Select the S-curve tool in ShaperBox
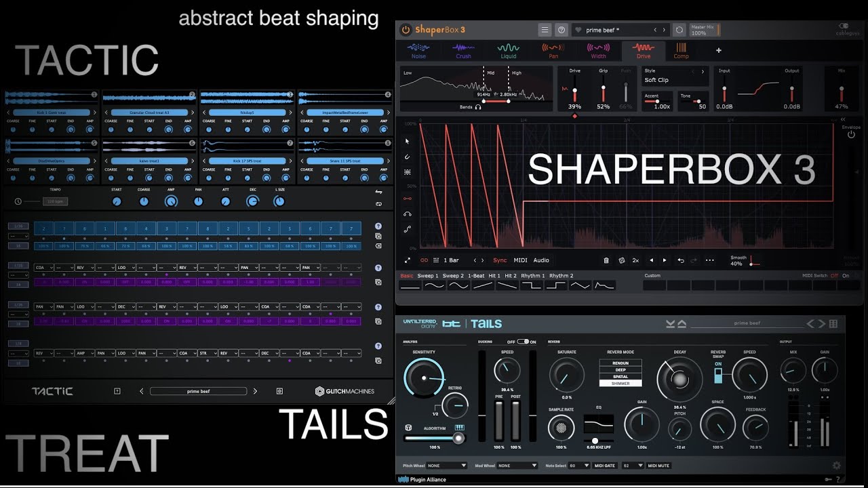Image resolution: width=868 pixels, height=488 pixels. [408, 230]
